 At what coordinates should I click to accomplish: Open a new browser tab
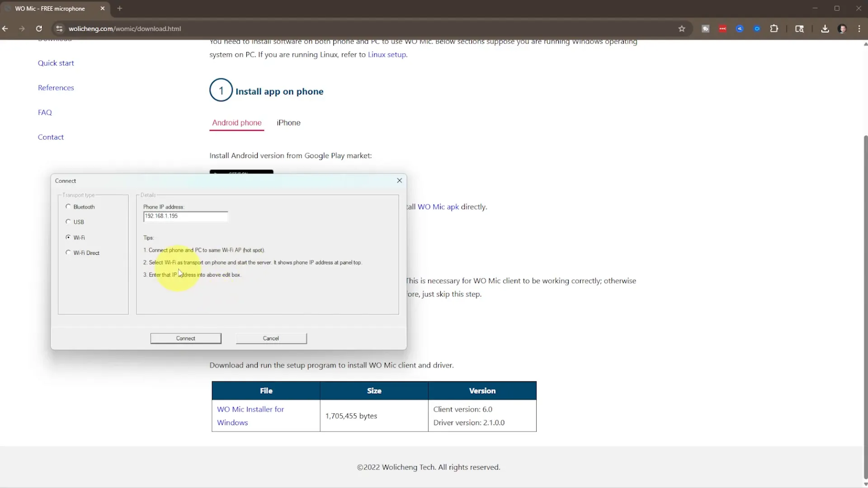pos(120,9)
